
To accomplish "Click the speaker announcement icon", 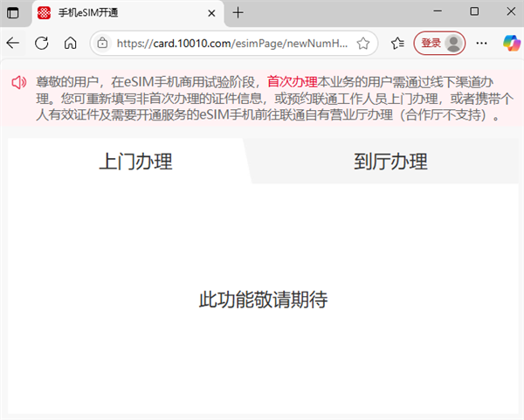I will 19,82.
